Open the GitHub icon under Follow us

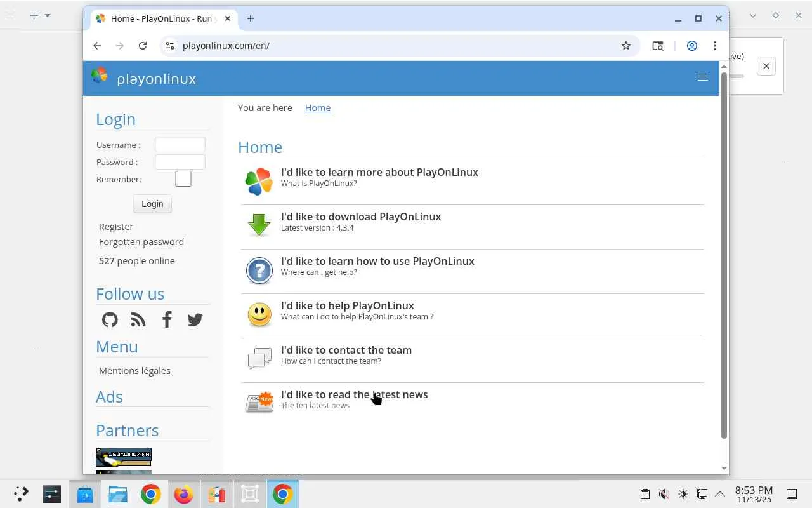point(110,319)
